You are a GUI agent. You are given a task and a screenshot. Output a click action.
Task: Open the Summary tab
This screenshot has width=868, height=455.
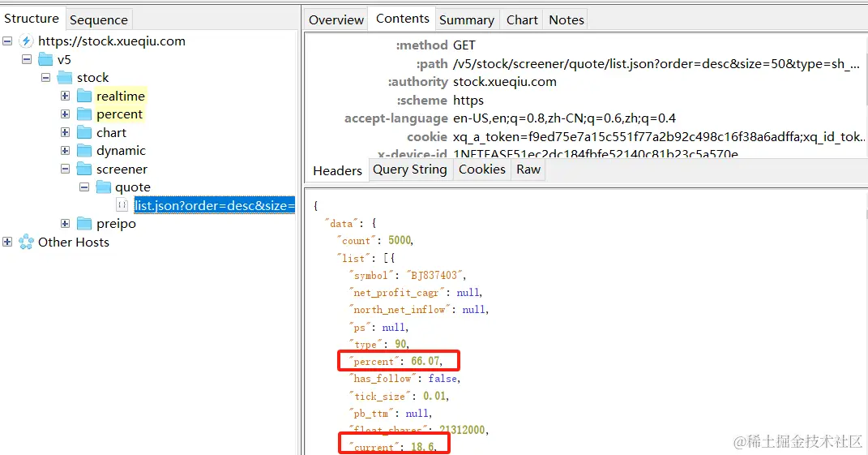467,20
